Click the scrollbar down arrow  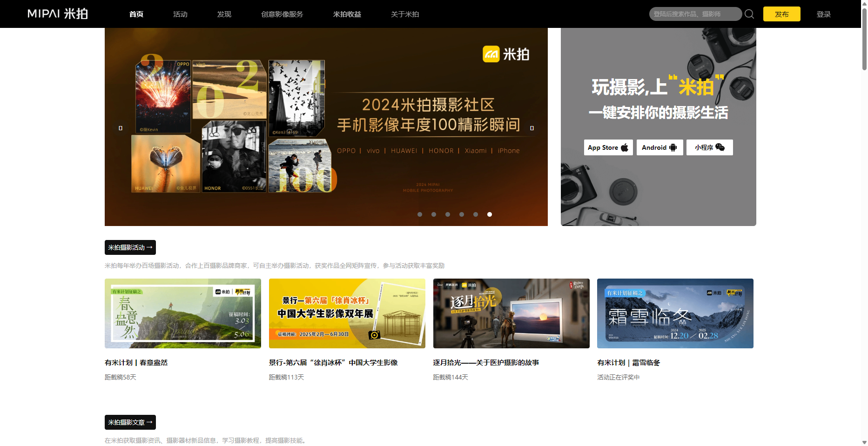click(864, 442)
